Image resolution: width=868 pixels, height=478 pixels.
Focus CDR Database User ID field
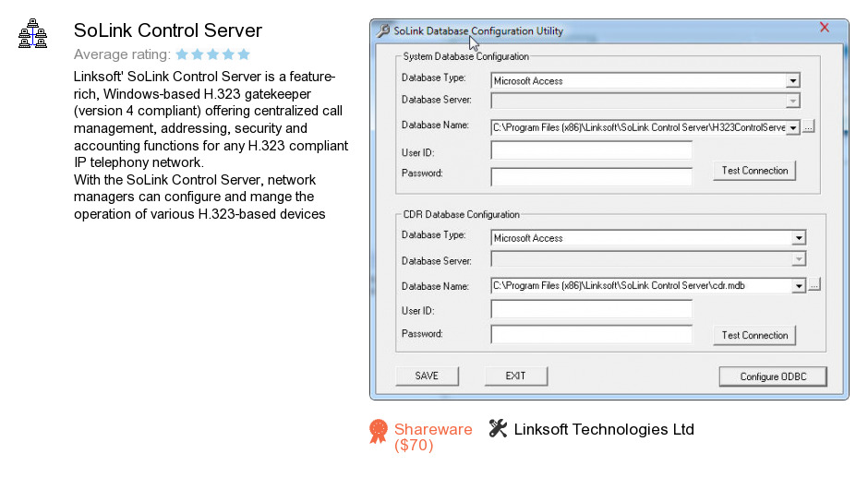tap(591, 309)
